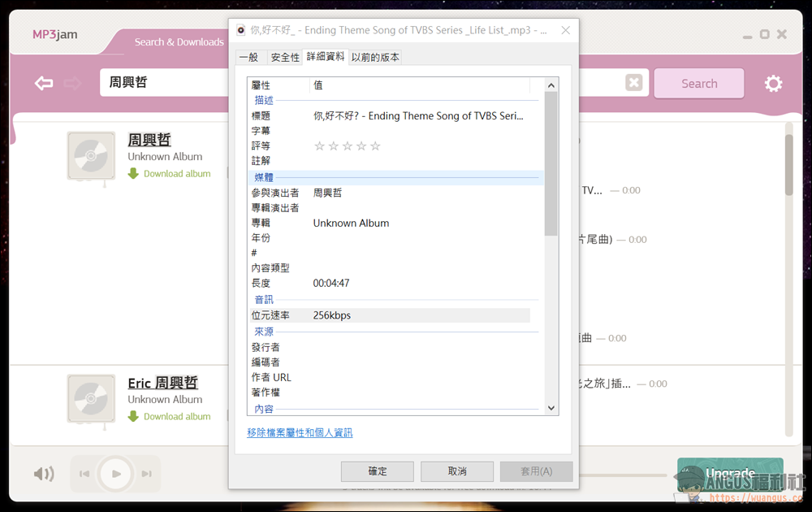Open the settings gear in MP3jam
This screenshot has width=812, height=512.
point(773,84)
